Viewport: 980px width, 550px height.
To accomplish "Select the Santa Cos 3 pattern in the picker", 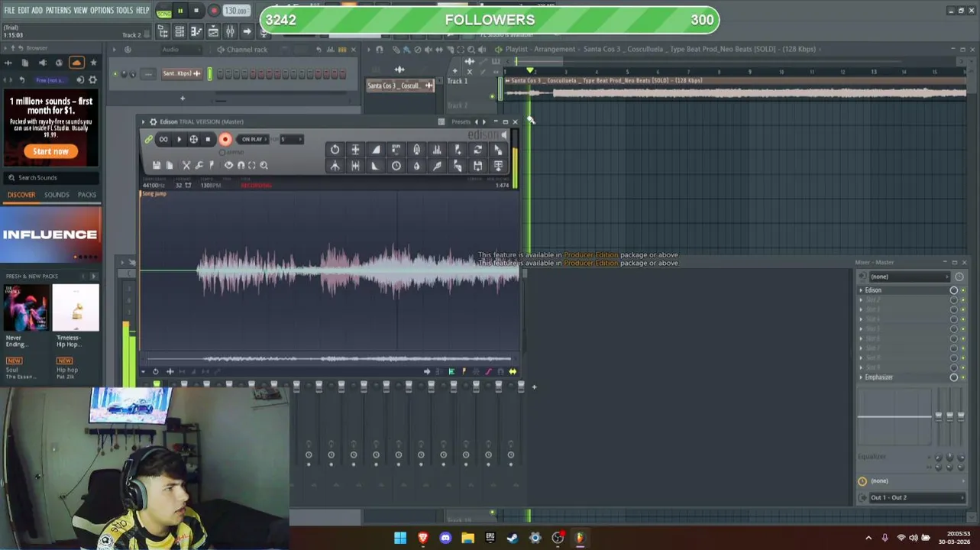I will coord(400,86).
